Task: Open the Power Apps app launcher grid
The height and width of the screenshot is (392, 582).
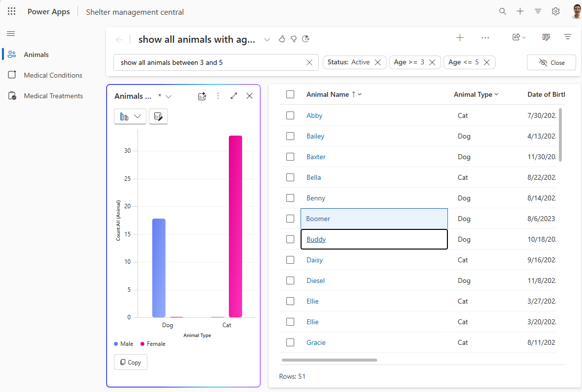Action: (x=12, y=11)
